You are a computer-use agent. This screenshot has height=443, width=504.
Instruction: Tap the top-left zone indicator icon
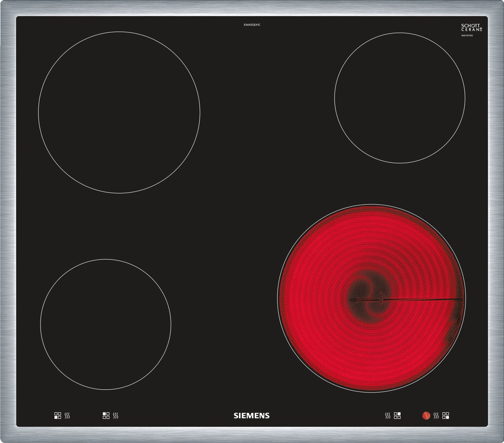coord(106,415)
